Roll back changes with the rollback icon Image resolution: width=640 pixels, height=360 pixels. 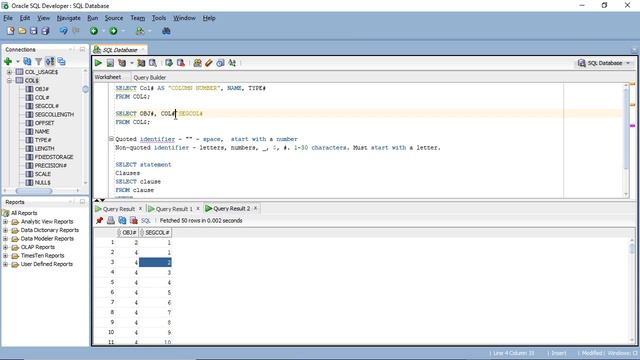point(180,63)
